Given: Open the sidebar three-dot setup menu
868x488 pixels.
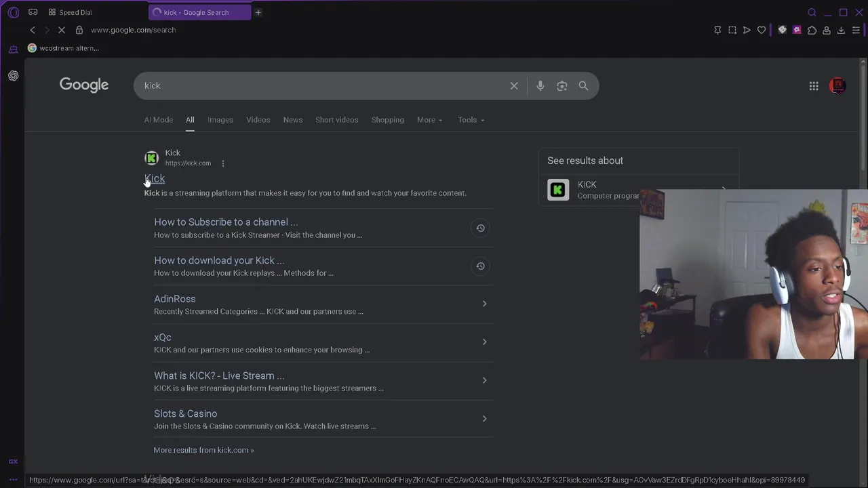Looking at the screenshot, I should click(13, 479).
